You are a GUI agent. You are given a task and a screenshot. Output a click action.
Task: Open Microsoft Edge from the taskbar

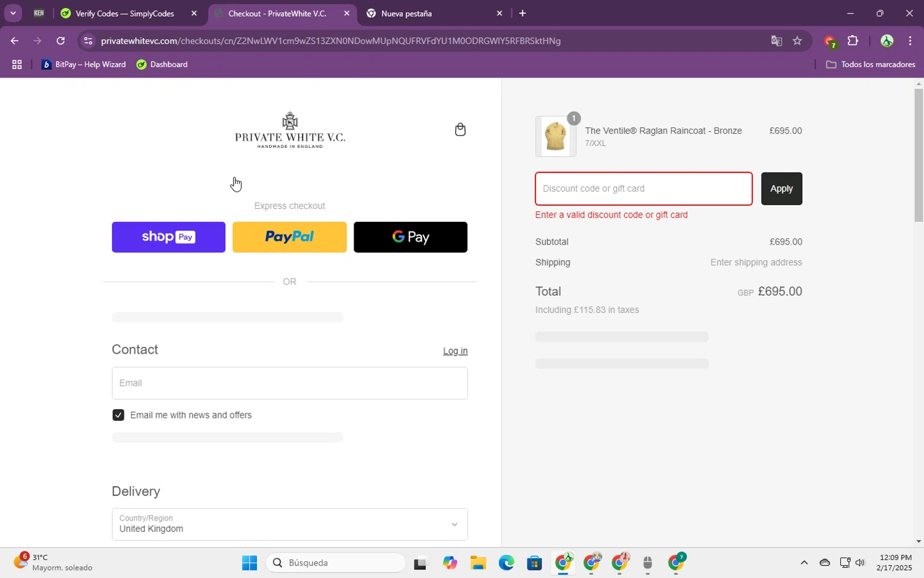(506, 563)
